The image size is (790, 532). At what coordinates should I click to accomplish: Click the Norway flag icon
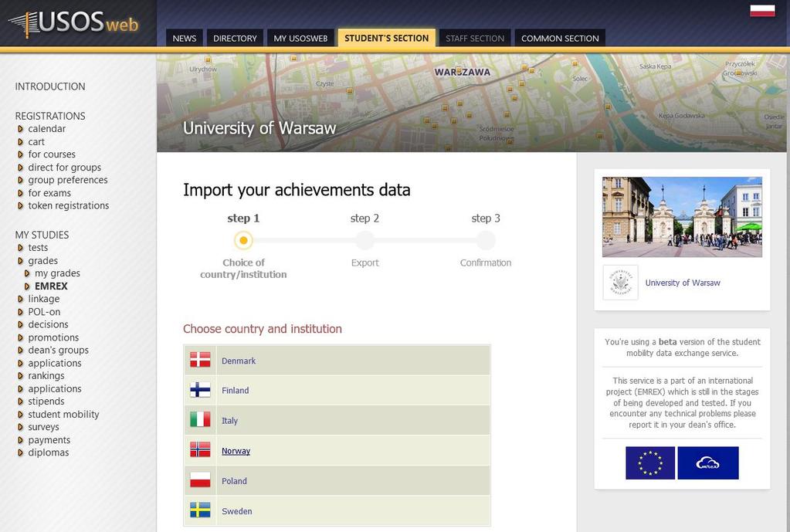[200, 450]
